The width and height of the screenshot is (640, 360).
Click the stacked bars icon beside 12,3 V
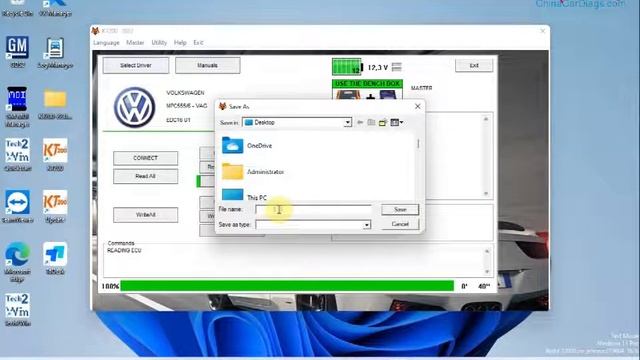click(396, 67)
